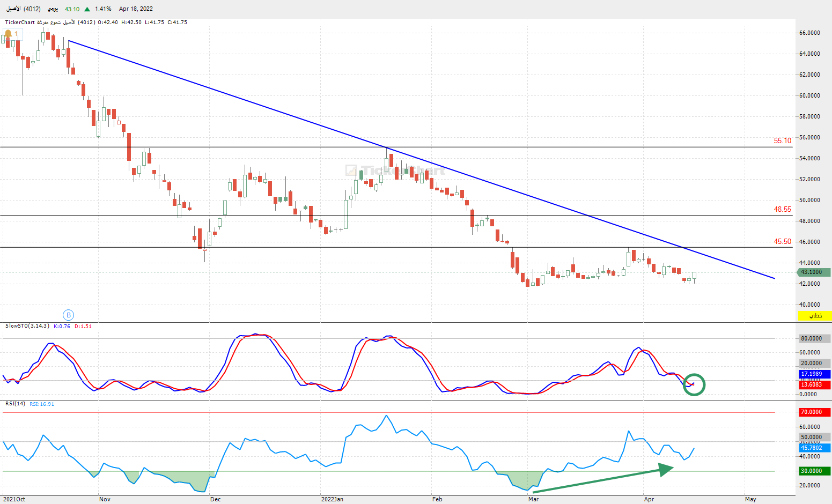
Task: Click the 43.1000 current price axis label
Action: 815,272
